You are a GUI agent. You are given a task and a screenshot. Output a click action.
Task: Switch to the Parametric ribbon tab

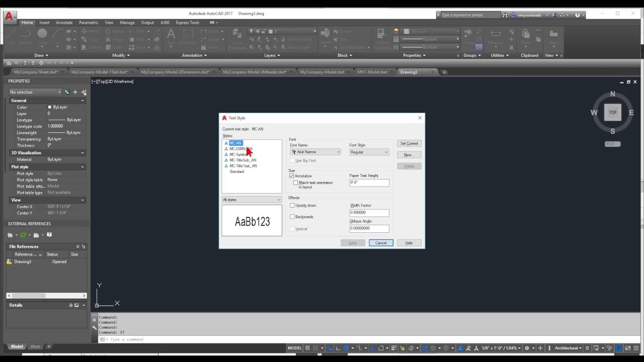point(89,23)
